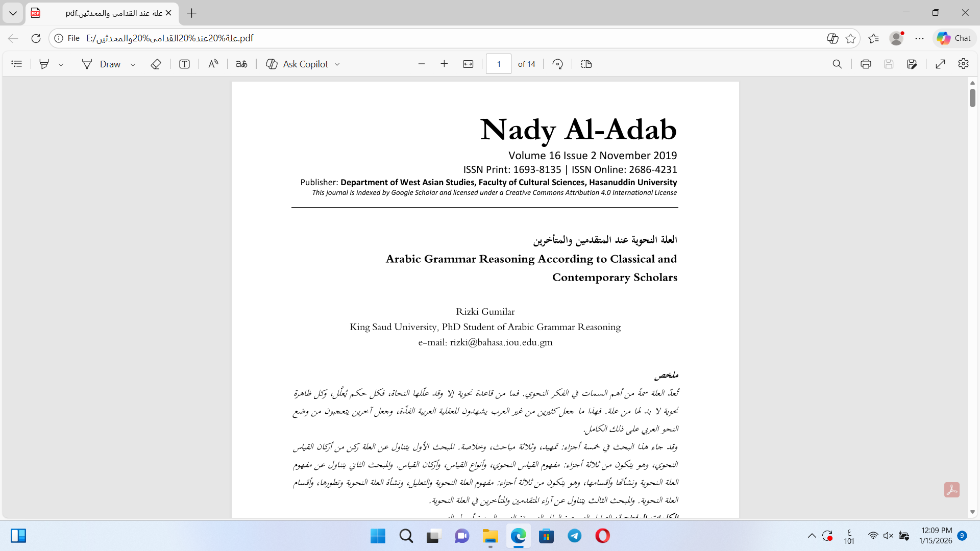Zoom in on the PDF
The height and width of the screenshot is (551, 980).
(x=444, y=64)
